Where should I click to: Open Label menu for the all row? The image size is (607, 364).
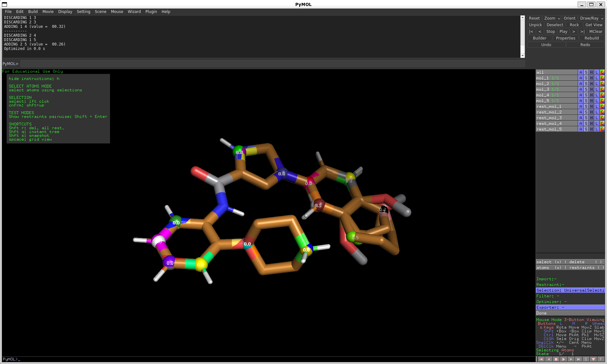(597, 72)
